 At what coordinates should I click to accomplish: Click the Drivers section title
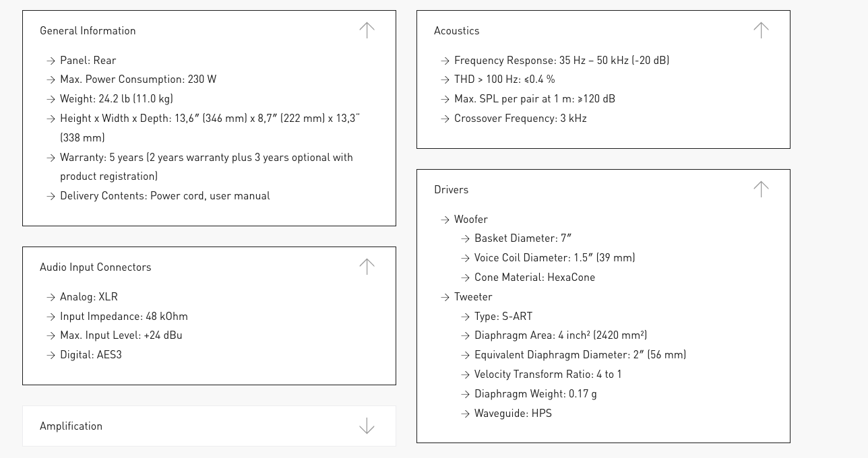pos(451,190)
